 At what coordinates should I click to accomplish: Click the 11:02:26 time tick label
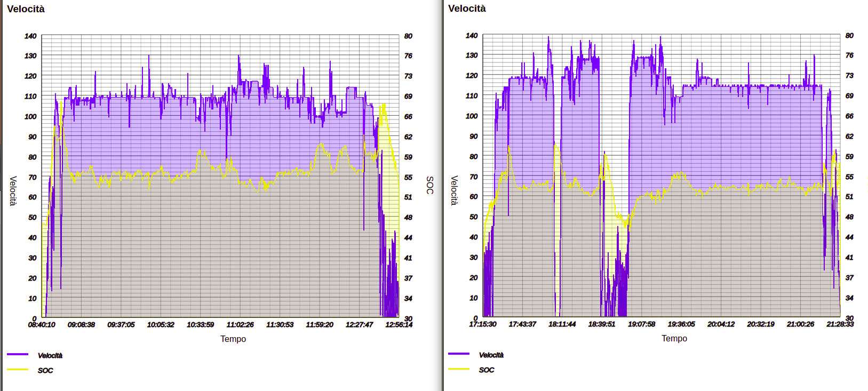click(240, 324)
